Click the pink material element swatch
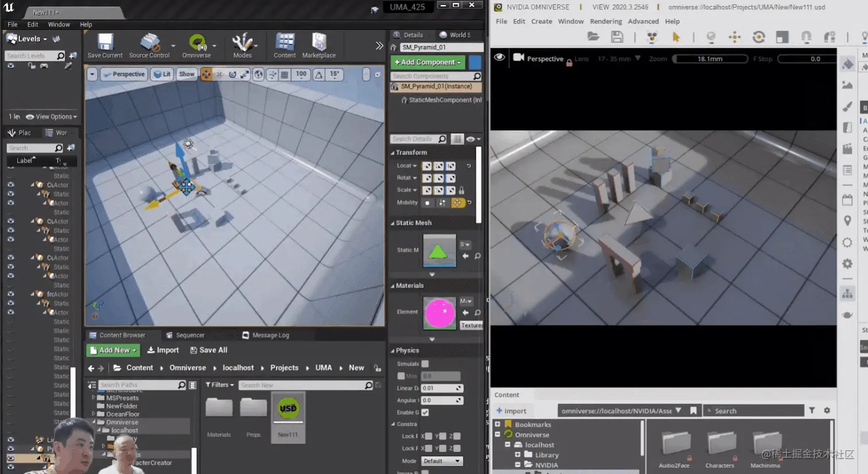Viewport: 868px width, 474px height. click(x=439, y=313)
